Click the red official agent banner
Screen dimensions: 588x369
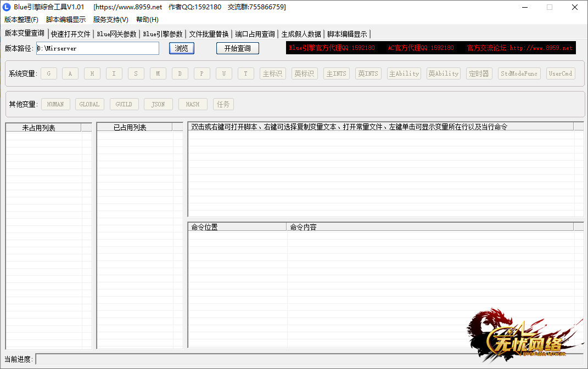[x=430, y=48]
